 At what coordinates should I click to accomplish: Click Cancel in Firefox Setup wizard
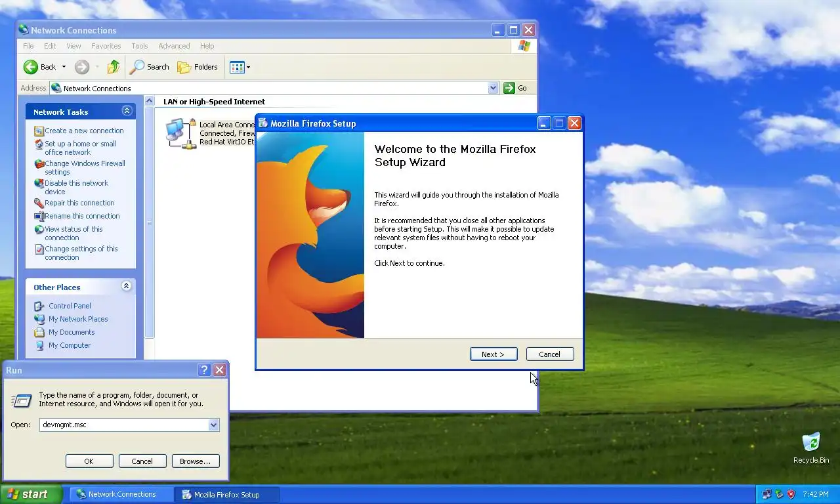click(550, 354)
